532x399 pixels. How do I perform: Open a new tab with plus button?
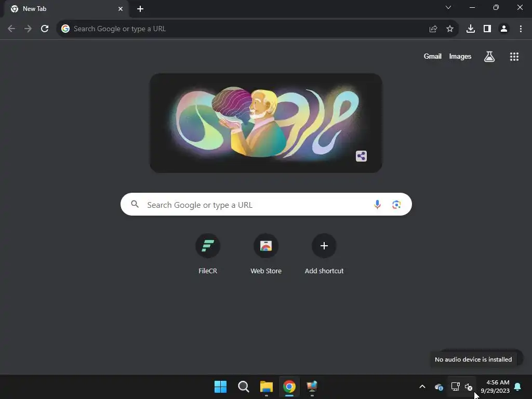click(x=140, y=9)
